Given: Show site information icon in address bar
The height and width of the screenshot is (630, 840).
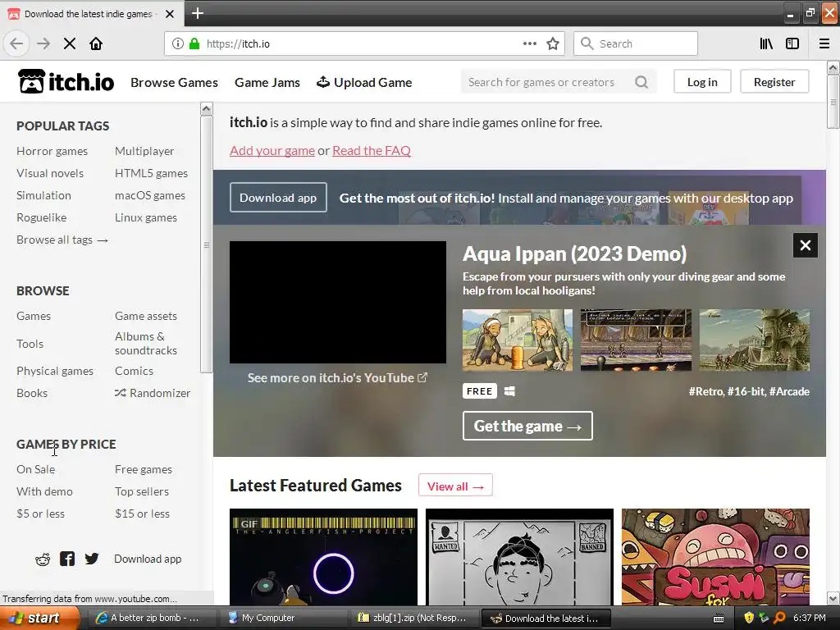Looking at the screenshot, I should tap(178, 43).
